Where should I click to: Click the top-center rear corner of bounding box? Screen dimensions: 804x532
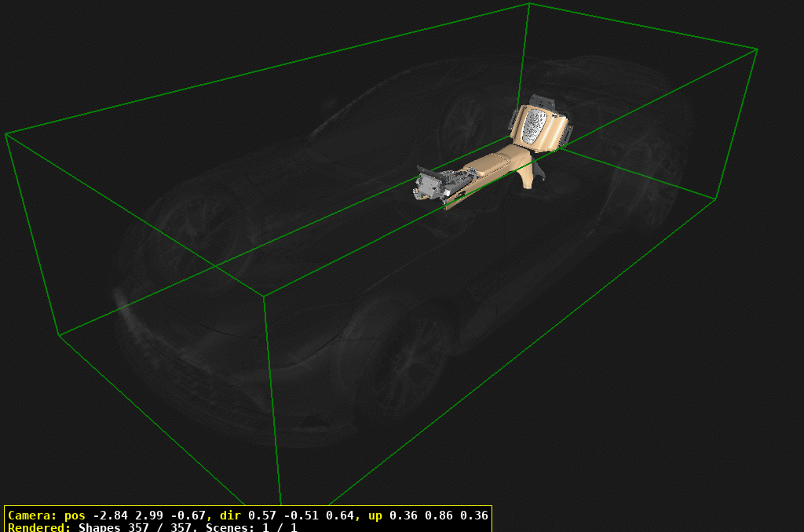tap(529, 4)
